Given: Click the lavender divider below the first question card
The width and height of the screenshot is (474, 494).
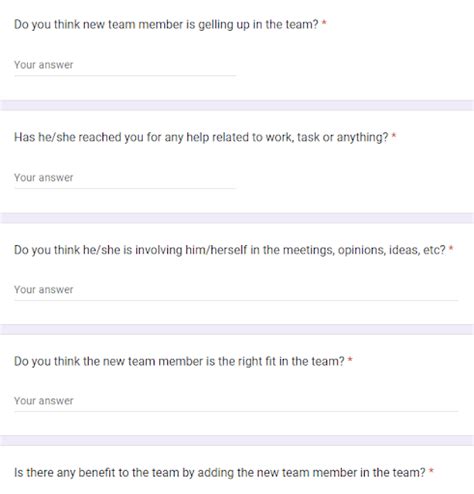Looking at the screenshot, I should coord(237,105).
